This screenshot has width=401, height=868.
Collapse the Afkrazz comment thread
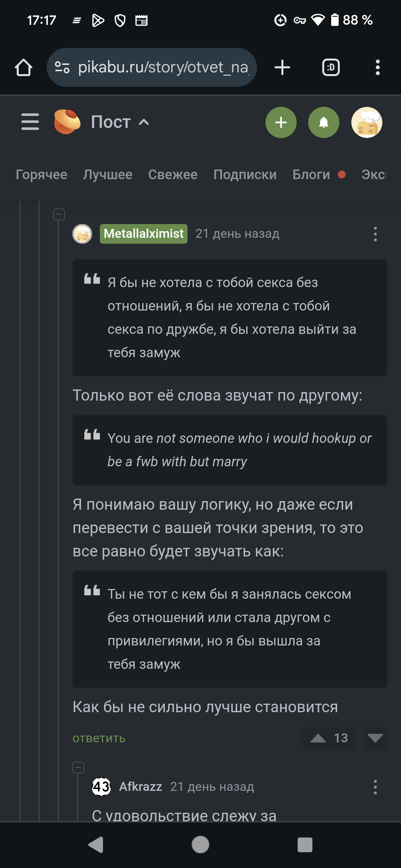(78, 767)
